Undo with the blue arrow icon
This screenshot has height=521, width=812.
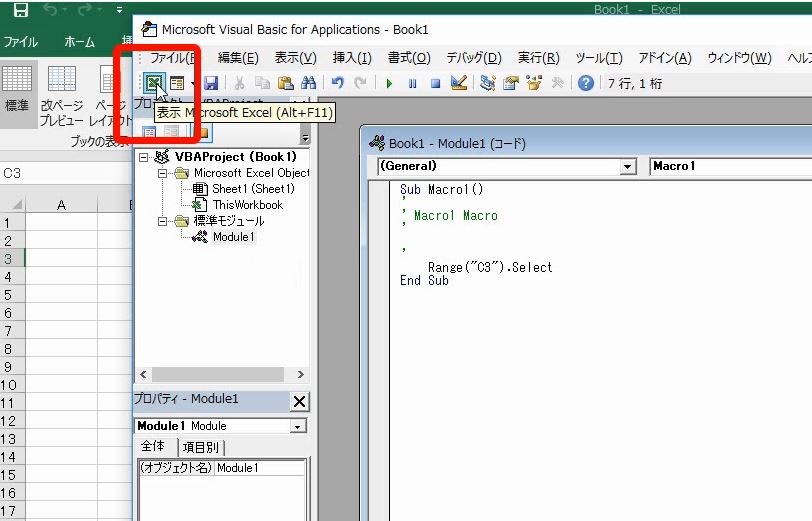coord(338,83)
